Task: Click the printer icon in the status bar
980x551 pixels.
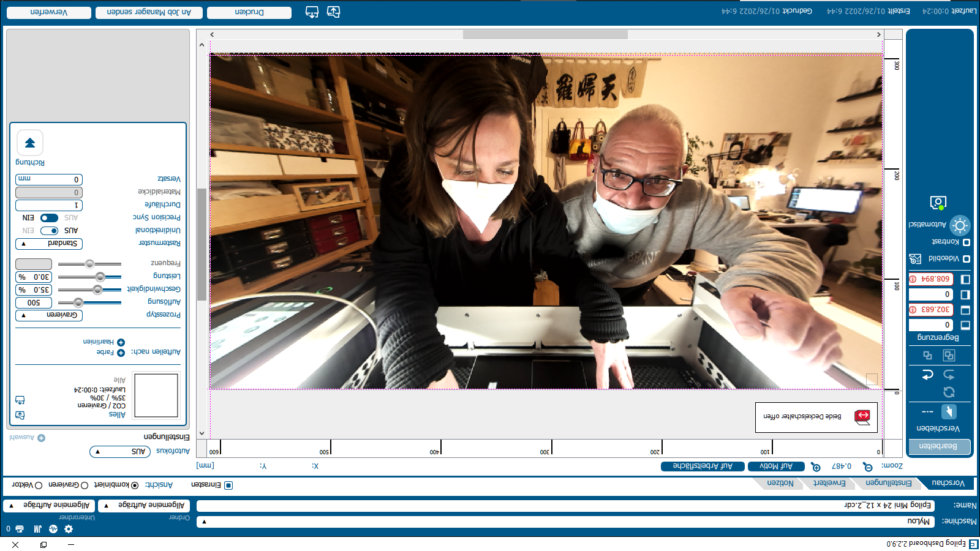Action: click(x=20, y=529)
